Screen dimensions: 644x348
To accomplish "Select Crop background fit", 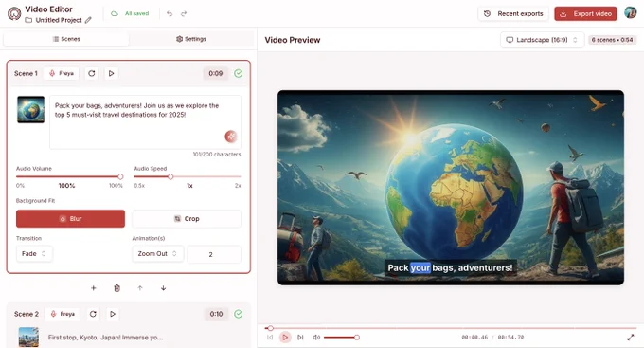I will (x=187, y=219).
